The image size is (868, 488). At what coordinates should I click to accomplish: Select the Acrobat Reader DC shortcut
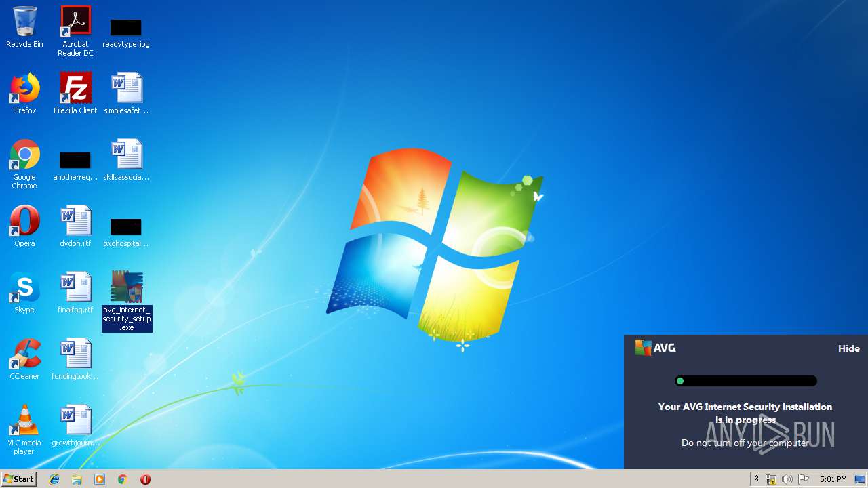75,31
